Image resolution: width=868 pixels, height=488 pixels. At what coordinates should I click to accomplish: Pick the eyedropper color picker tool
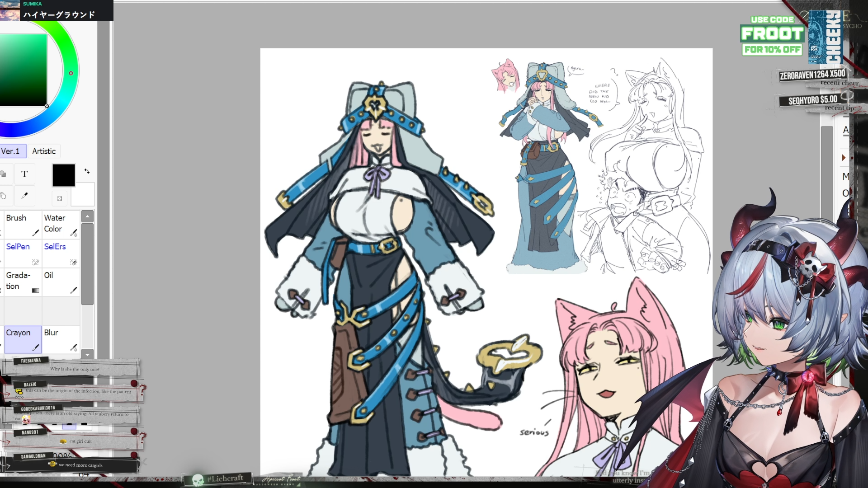click(x=24, y=196)
